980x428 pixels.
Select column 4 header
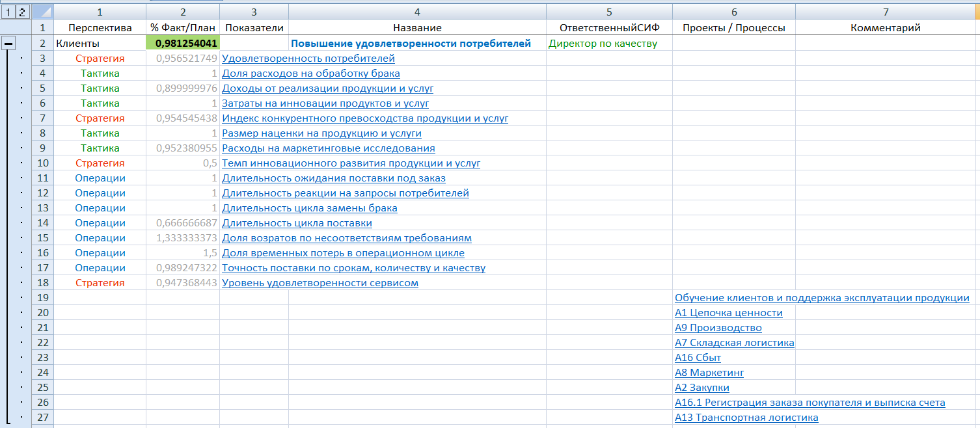(x=417, y=12)
